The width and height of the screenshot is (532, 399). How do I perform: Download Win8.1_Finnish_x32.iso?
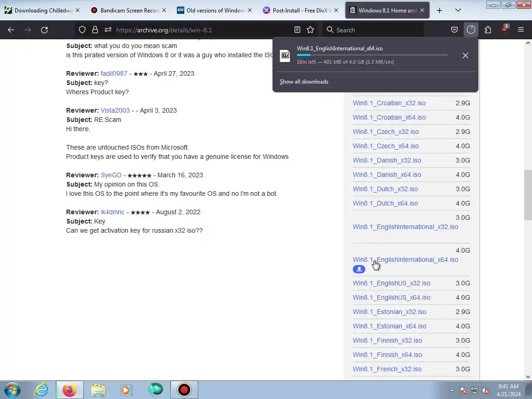pyautogui.click(x=387, y=340)
